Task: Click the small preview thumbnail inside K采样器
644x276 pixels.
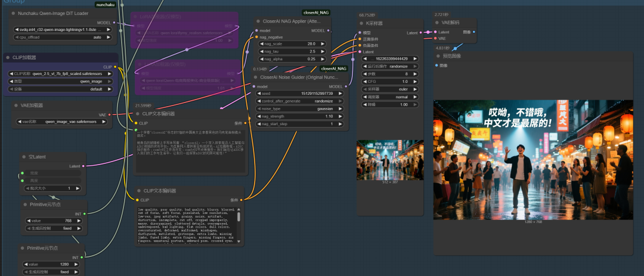Action: pos(390,160)
